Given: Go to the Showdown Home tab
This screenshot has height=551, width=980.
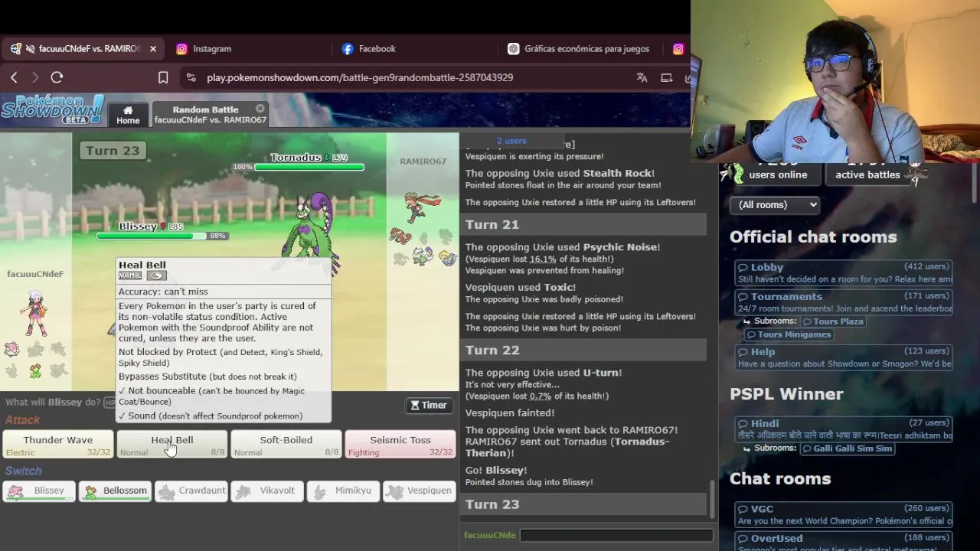Looking at the screenshot, I should [x=128, y=115].
